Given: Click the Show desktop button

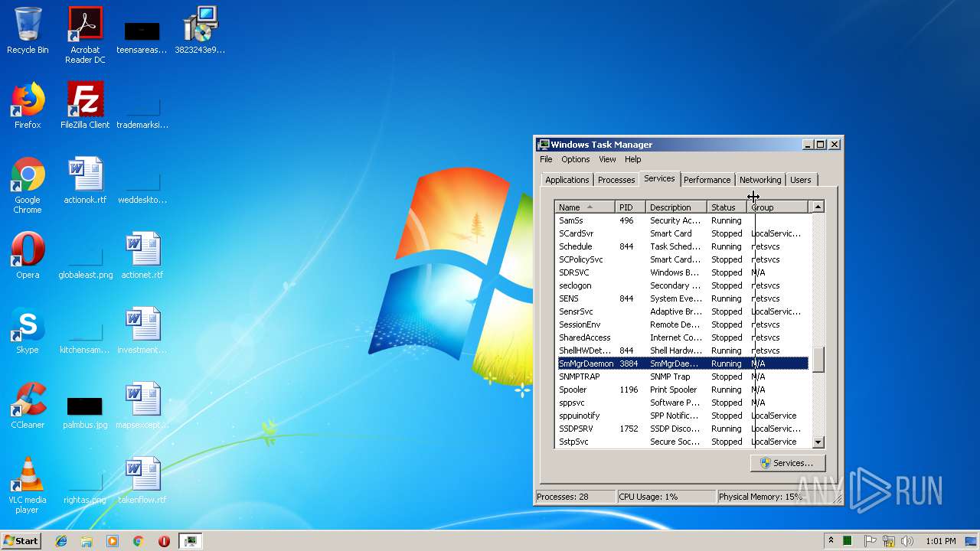Looking at the screenshot, I should click(972, 541).
